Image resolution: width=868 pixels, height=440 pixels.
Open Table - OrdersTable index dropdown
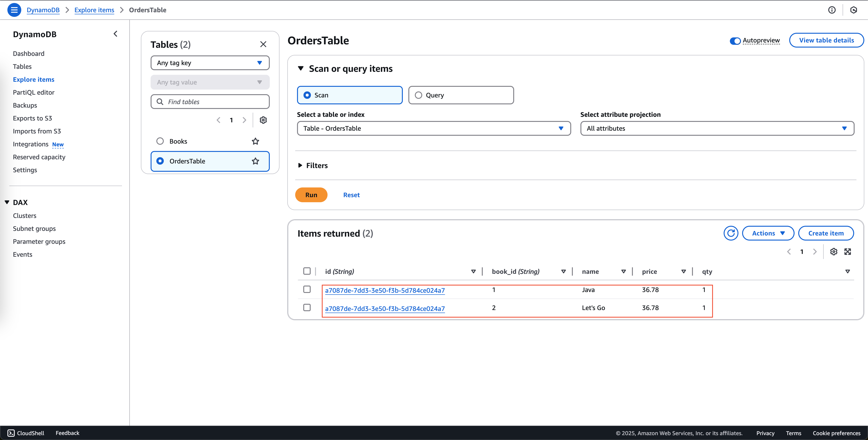pos(434,128)
